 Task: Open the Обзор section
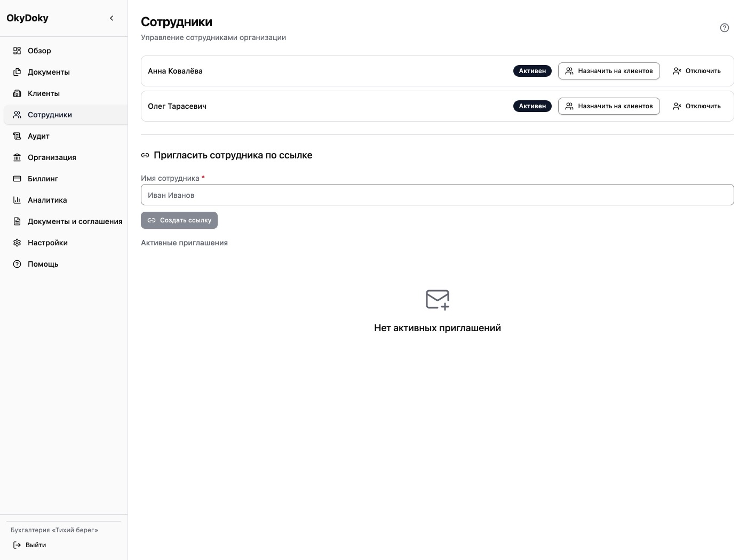click(66, 51)
